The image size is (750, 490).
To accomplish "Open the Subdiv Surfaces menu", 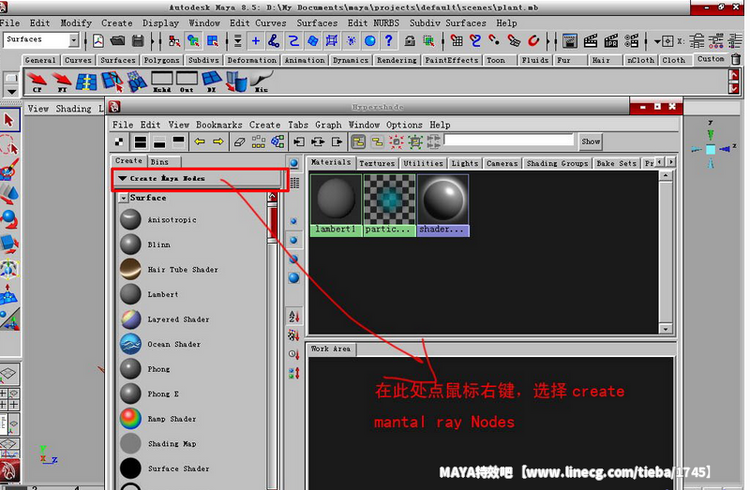I will (x=447, y=23).
